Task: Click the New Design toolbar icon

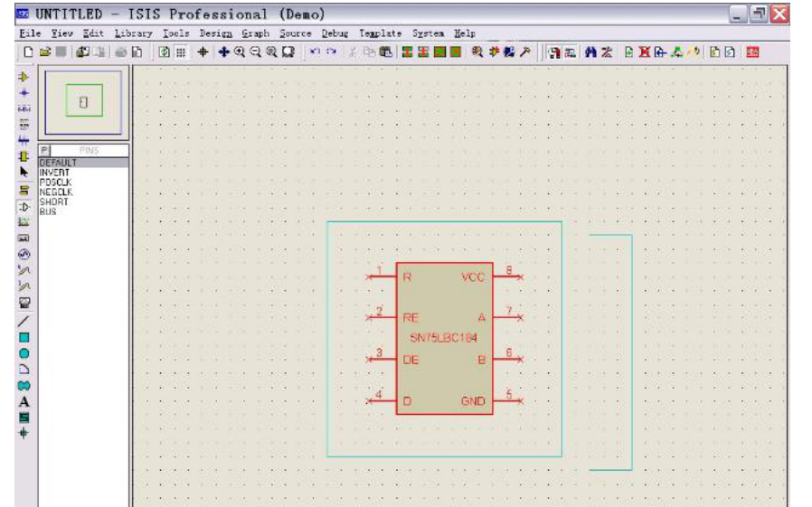Action: (x=29, y=52)
